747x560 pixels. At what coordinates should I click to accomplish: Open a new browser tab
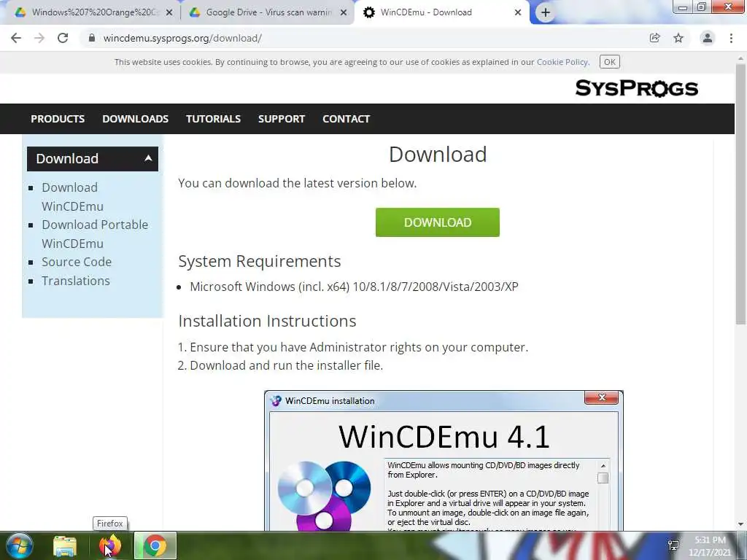click(x=546, y=12)
